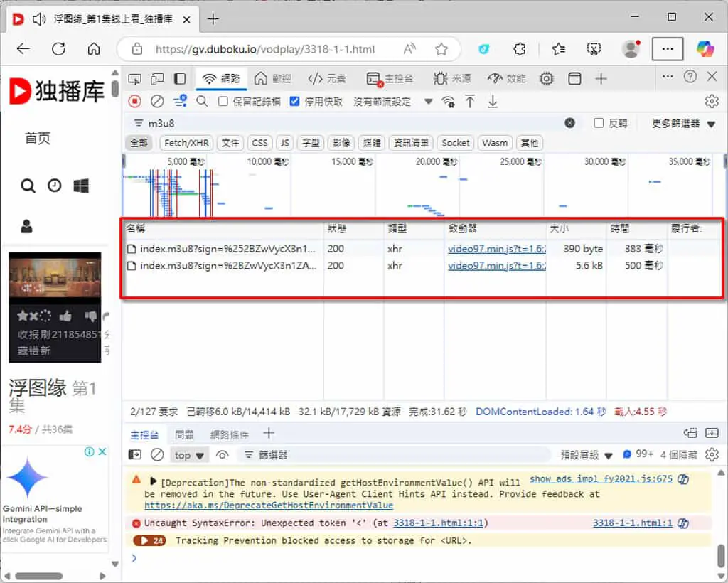Add more tools with DevTools plus
Viewport: 728px width, 583px height.
point(601,79)
